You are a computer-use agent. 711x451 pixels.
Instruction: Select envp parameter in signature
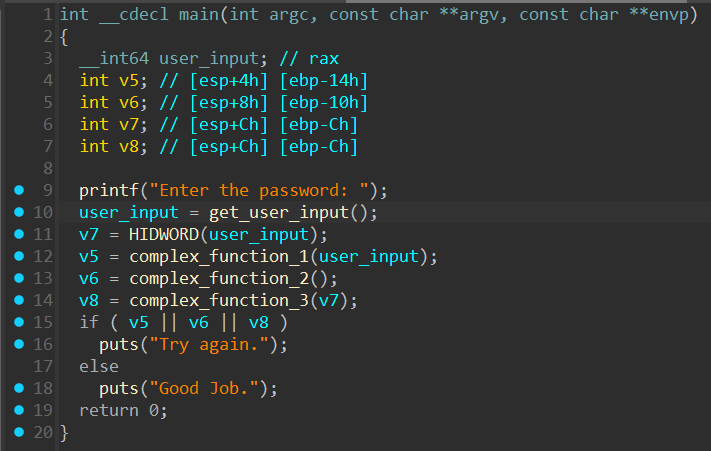(669, 15)
